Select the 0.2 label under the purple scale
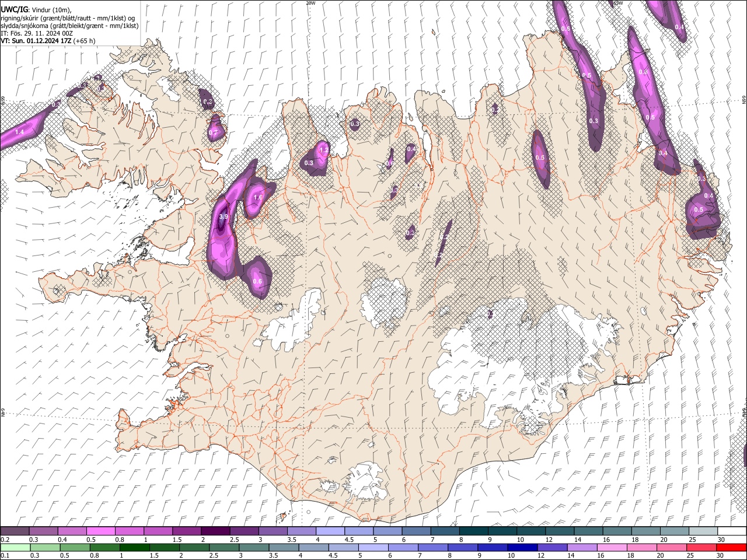 (5, 540)
